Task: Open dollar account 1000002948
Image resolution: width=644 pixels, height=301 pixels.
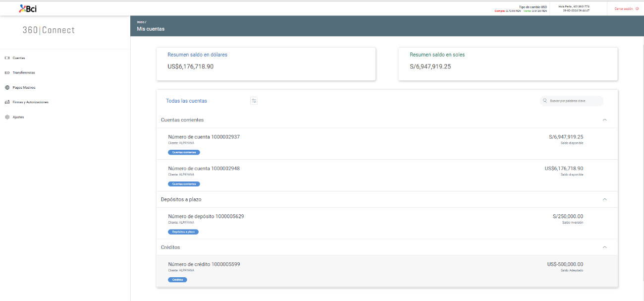Action: (204, 169)
